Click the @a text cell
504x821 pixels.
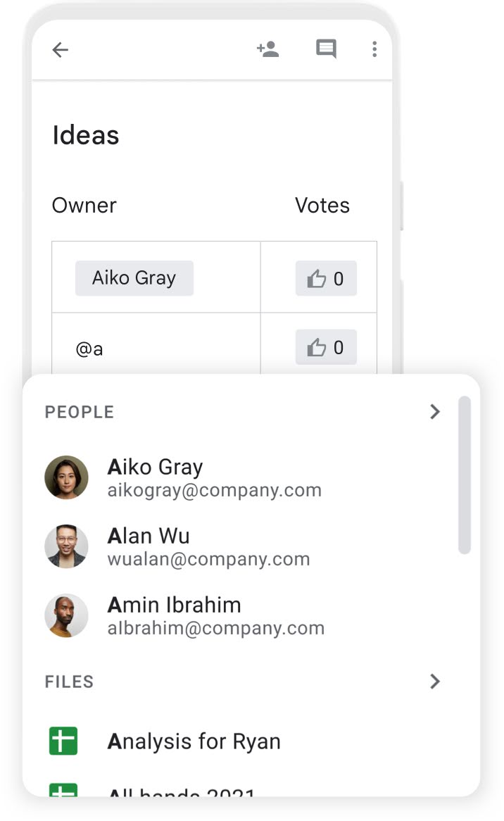89,349
